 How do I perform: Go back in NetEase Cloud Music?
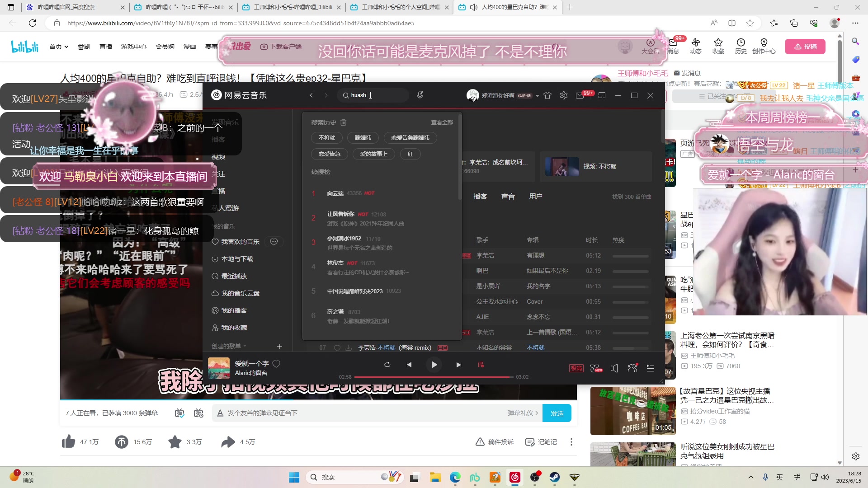tap(311, 95)
